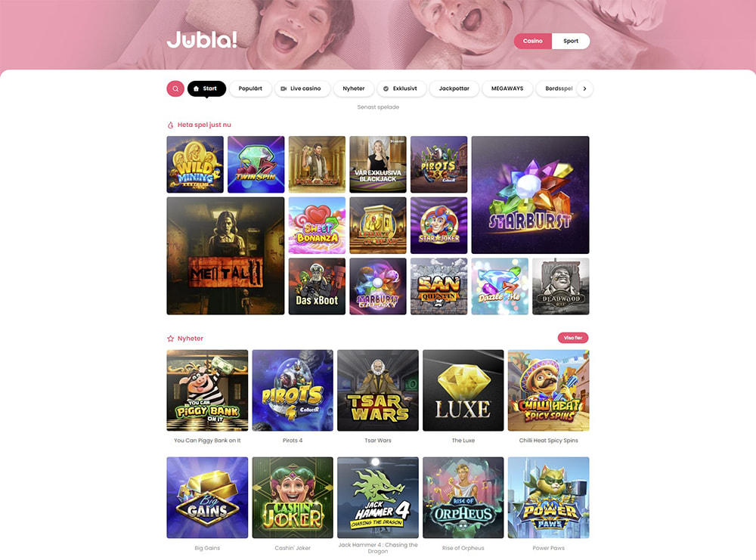Click the flame icon beside Heta spel
The height and width of the screenshot is (560, 756).
pyautogui.click(x=170, y=125)
